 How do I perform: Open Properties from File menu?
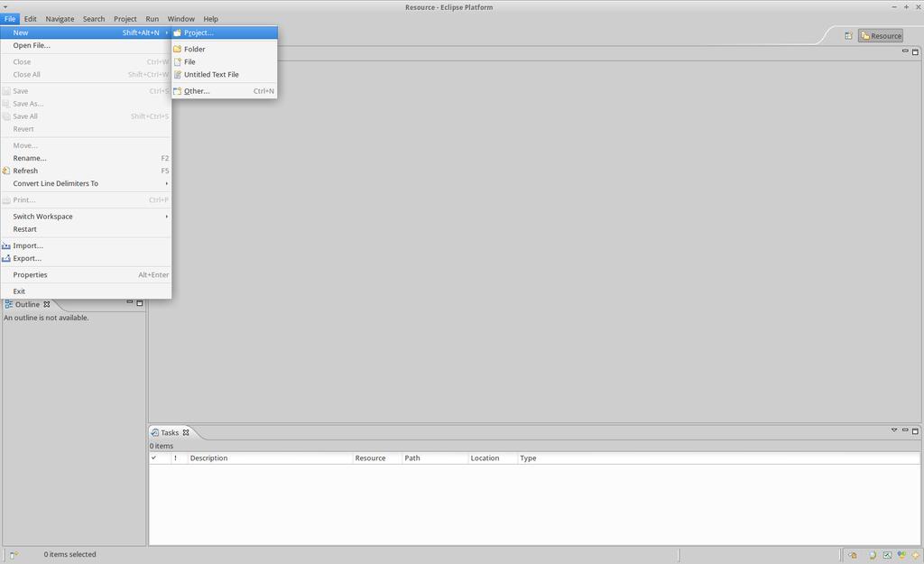(86, 274)
